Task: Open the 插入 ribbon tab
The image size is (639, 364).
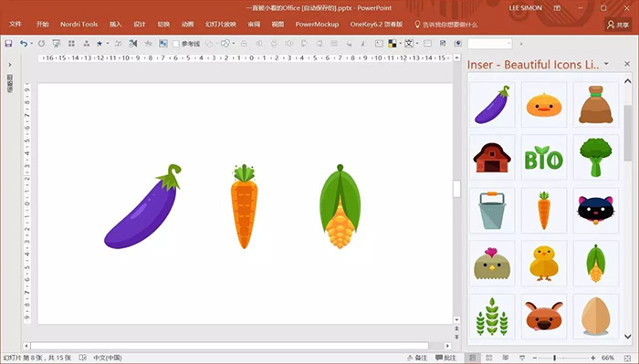Action: click(x=116, y=25)
